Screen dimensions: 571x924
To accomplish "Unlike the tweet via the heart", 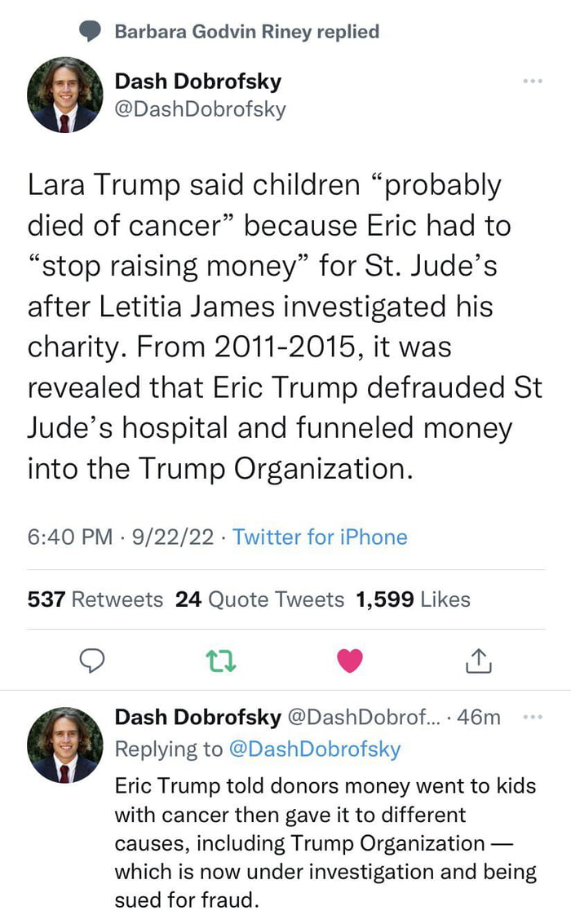I will [x=349, y=661].
